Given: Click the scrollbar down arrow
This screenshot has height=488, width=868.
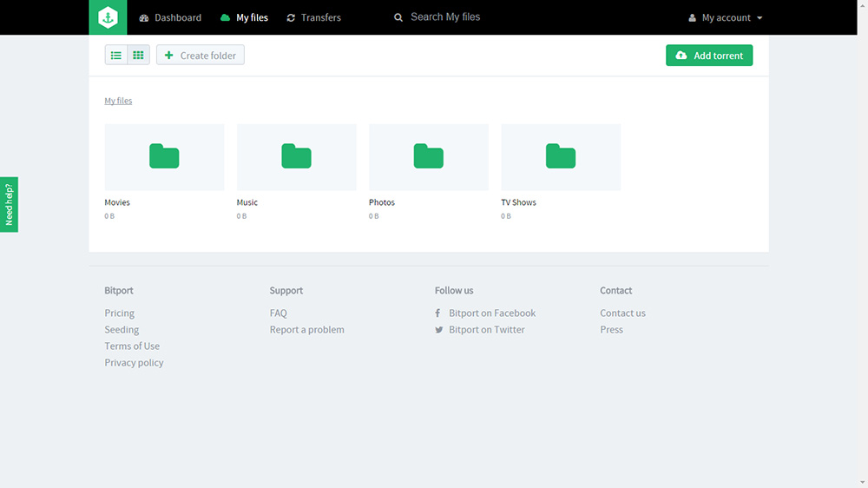Looking at the screenshot, I should [x=863, y=483].
